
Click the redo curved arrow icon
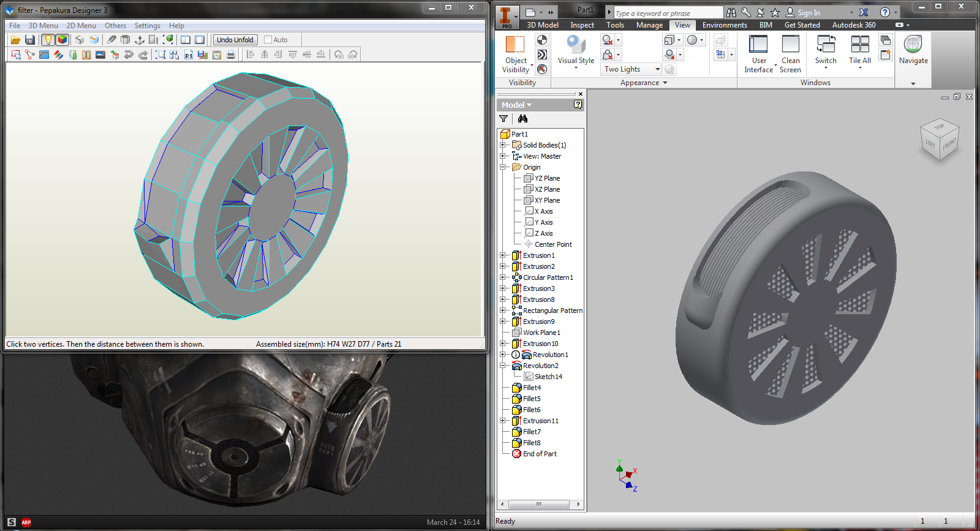click(143, 55)
